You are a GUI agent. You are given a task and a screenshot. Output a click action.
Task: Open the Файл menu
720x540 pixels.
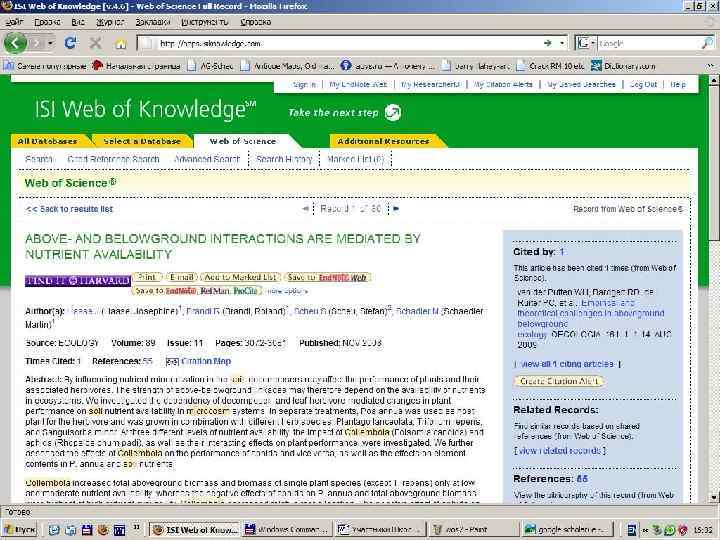click(14, 22)
